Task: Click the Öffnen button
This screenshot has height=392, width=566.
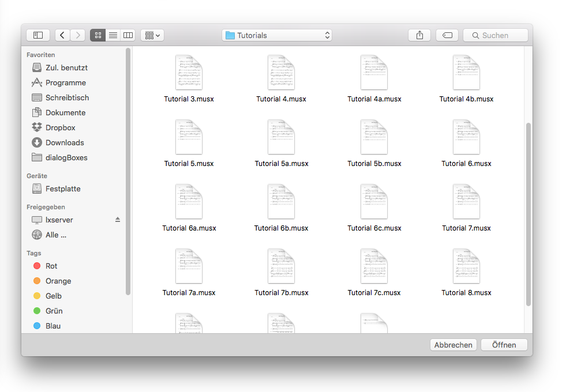Action: coord(504,345)
